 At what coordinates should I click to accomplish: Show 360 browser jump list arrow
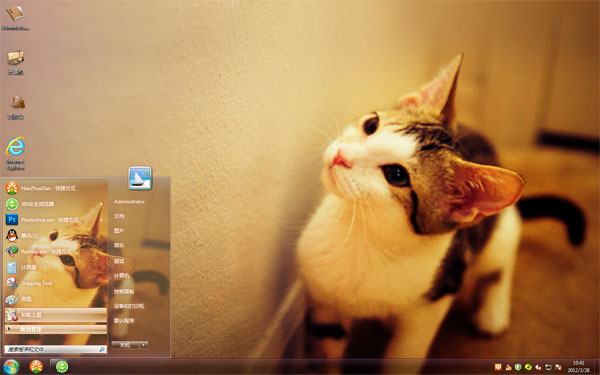pos(101,204)
